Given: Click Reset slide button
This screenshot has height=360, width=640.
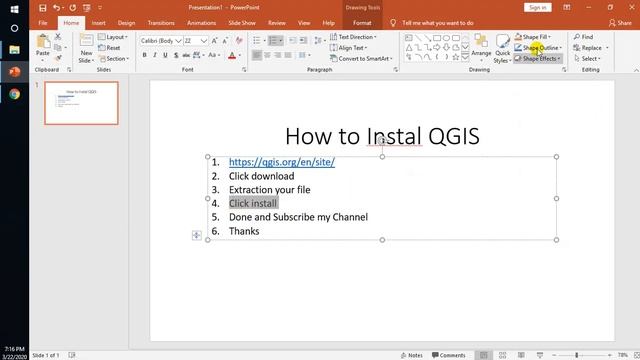Looking at the screenshot, I should 109,48.
